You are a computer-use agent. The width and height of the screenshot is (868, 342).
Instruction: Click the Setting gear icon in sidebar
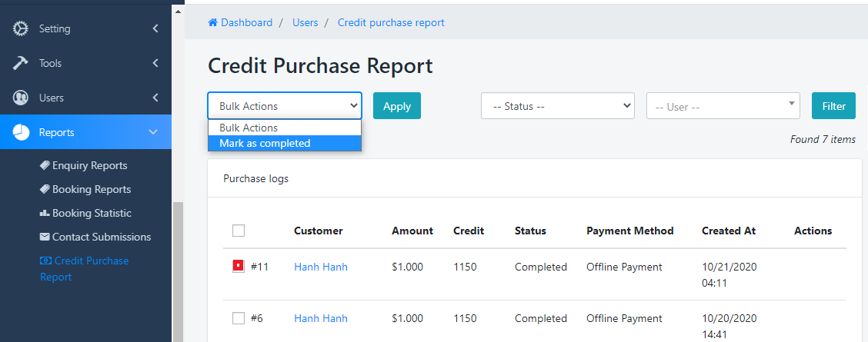tap(21, 28)
